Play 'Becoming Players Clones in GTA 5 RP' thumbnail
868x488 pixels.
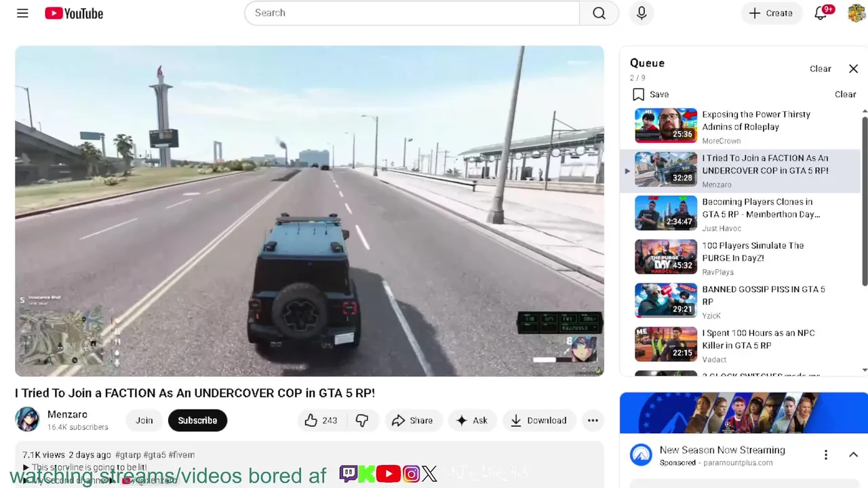[666, 213]
